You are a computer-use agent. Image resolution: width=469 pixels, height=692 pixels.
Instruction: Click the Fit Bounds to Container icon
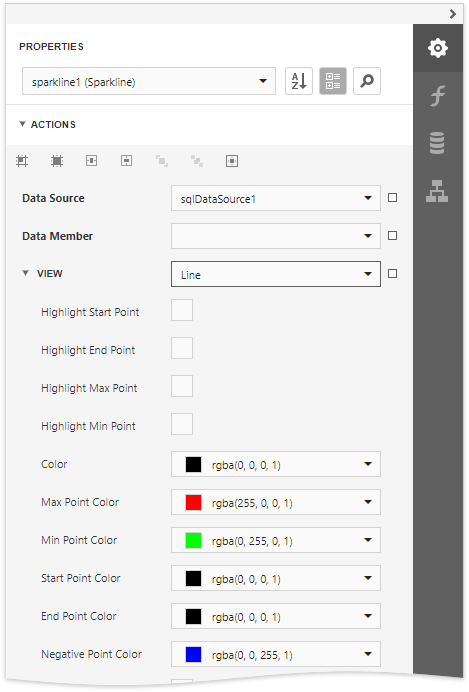click(232, 161)
